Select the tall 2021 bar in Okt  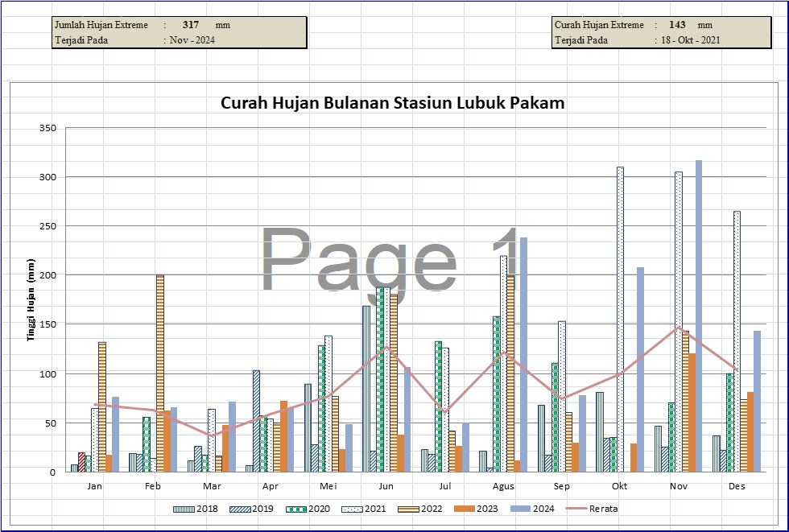620,319
